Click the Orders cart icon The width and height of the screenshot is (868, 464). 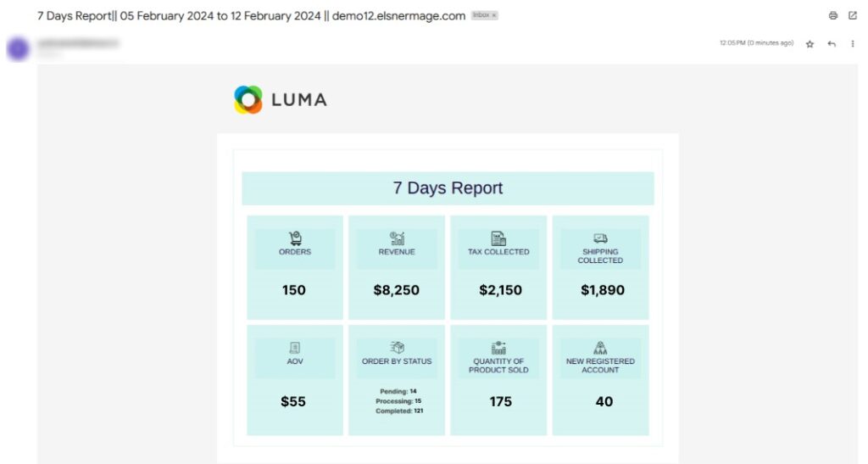(295, 238)
